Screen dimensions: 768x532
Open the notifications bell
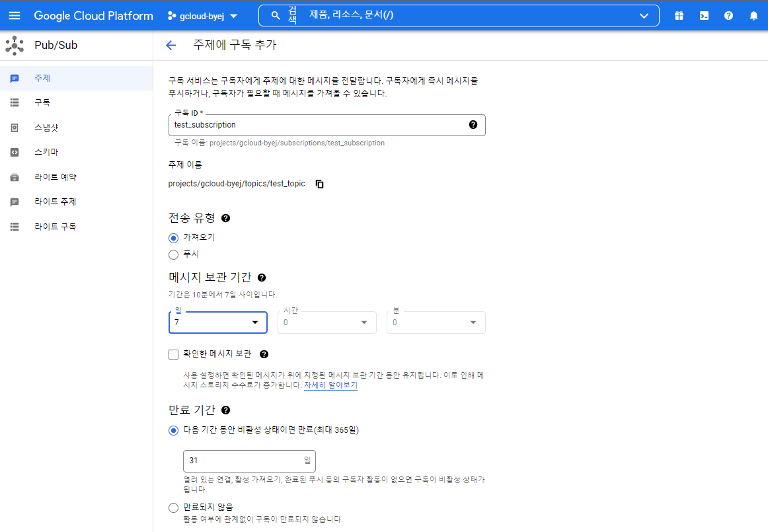click(x=754, y=16)
